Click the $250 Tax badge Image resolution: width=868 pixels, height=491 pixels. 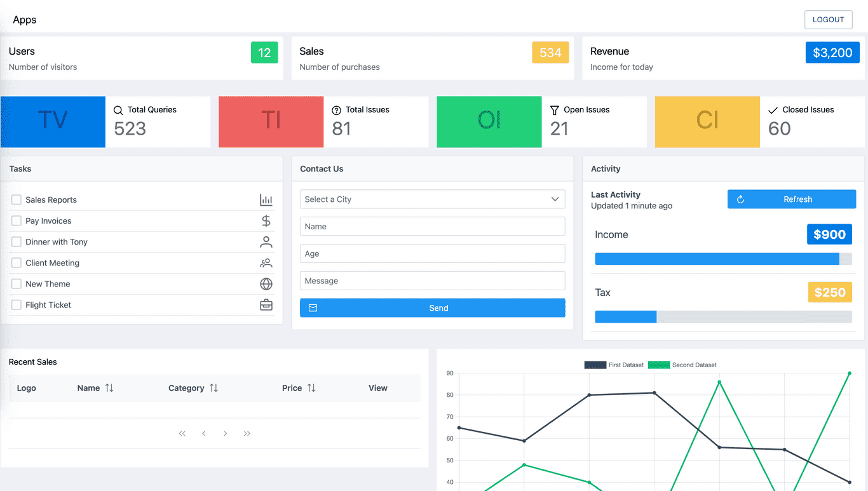(x=830, y=292)
